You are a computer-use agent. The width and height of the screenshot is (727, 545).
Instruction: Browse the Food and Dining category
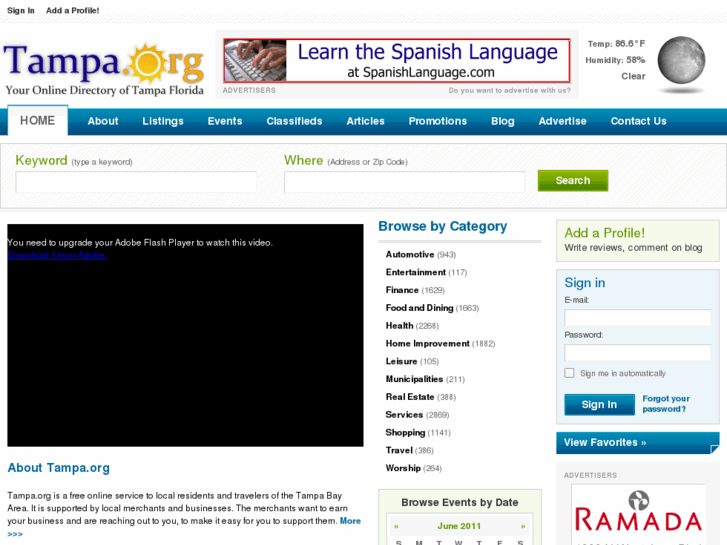(x=420, y=308)
